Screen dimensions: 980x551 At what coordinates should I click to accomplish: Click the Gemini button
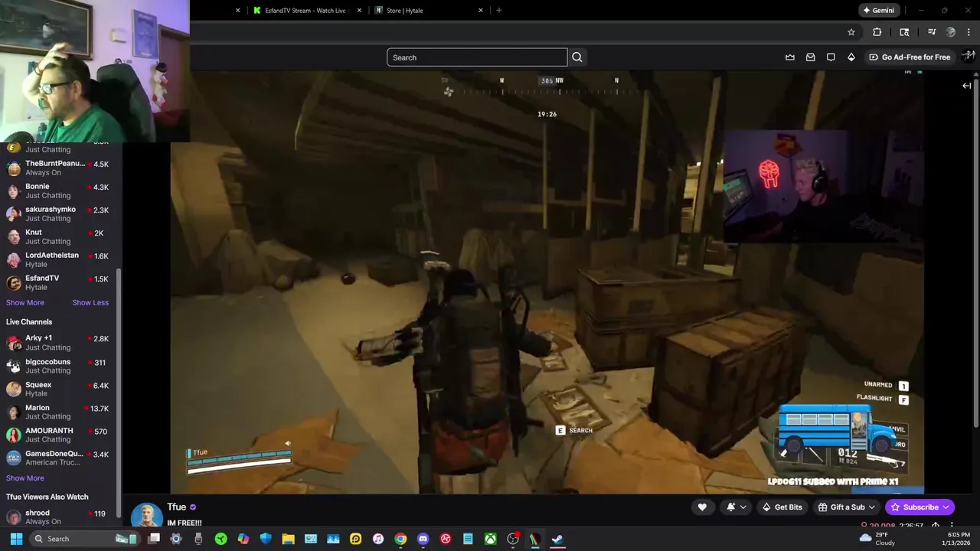click(878, 11)
